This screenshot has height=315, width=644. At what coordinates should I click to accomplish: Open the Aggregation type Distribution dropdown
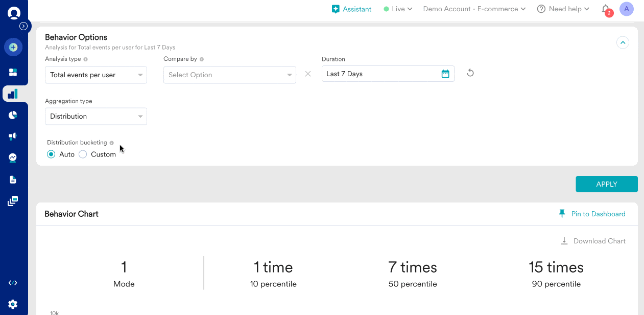tap(96, 117)
